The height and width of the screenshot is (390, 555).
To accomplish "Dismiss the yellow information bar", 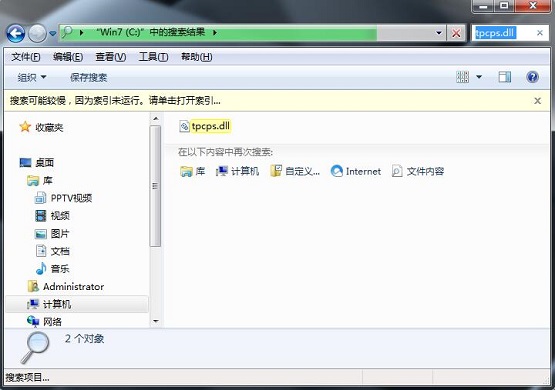I will coord(537,101).
